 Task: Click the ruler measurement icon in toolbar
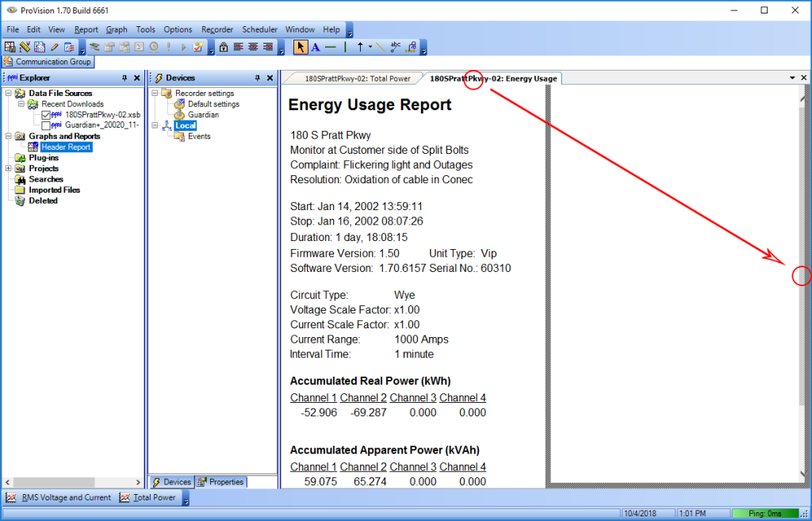24,47
